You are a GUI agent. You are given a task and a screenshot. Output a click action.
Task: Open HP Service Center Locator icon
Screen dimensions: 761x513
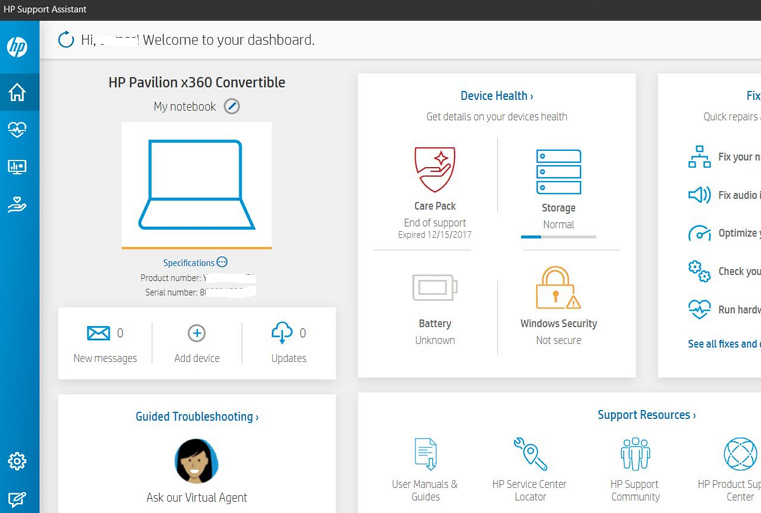[530, 454]
